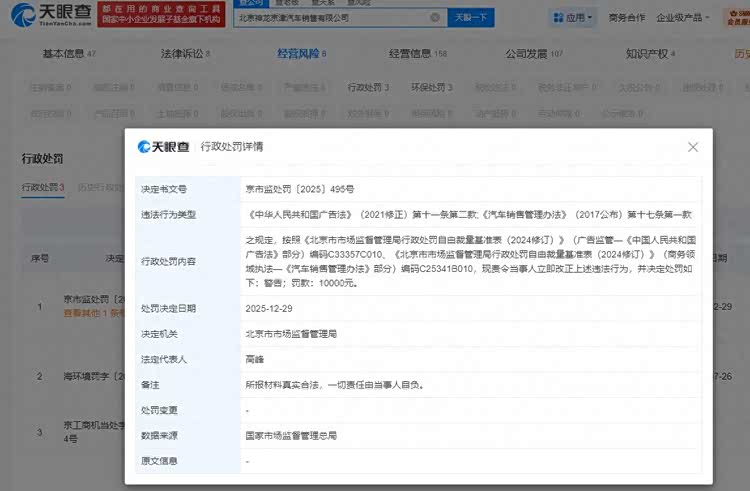Expand the 应用 dropdown menu
The image size is (750, 491).
[579, 17]
